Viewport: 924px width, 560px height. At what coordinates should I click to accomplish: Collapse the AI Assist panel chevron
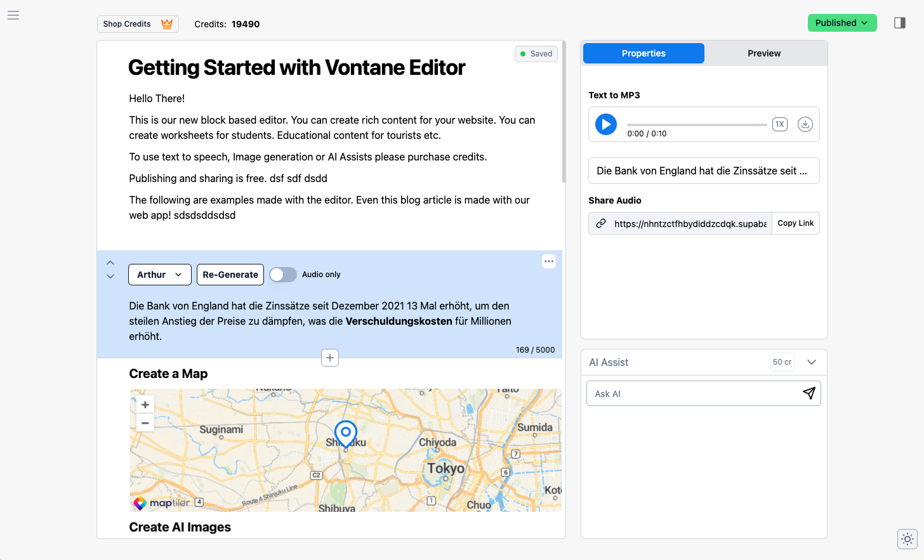(812, 362)
